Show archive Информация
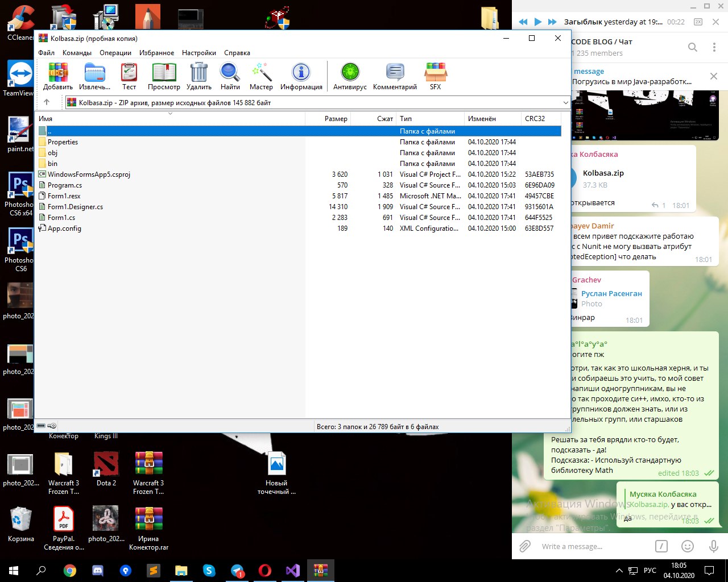Screen dimensions: 728x582 [301, 76]
